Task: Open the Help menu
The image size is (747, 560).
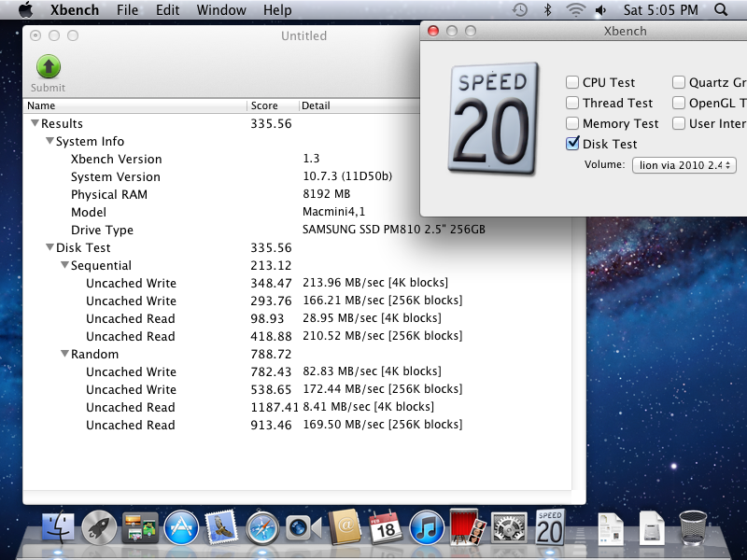Action: pyautogui.click(x=277, y=10)
